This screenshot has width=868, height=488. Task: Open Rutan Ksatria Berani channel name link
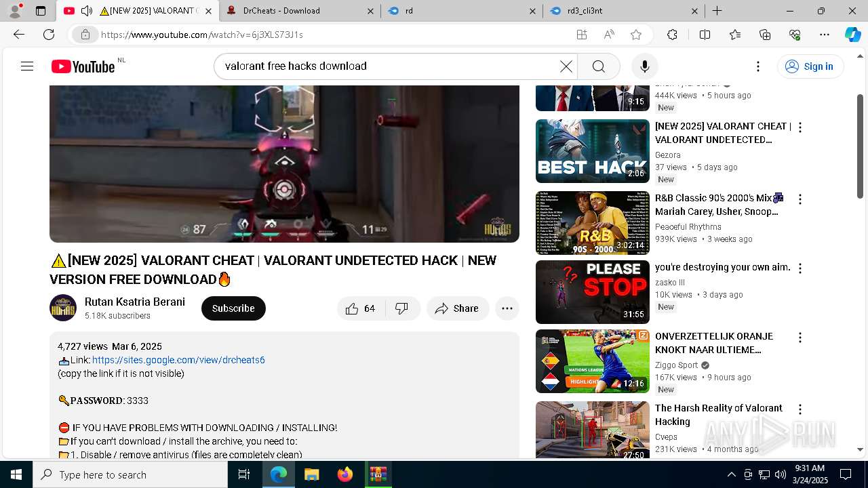click(x=134, y=302)
